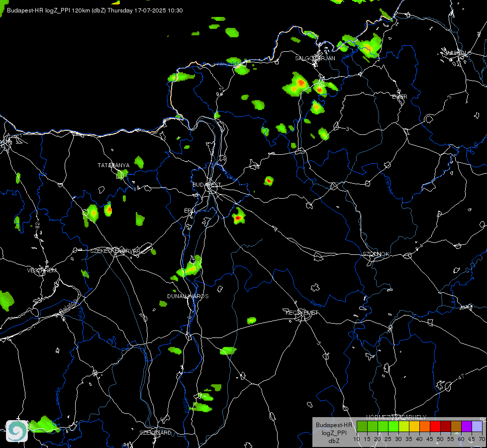487x448 pixels.
Task: Click the 65–70 dBZ lavender swatch
Action: 477,427
